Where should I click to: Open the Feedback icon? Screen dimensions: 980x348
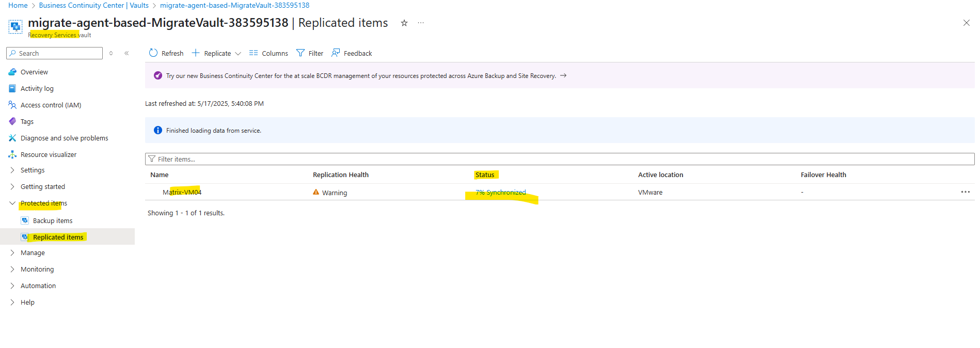click(x=336, y=53)
